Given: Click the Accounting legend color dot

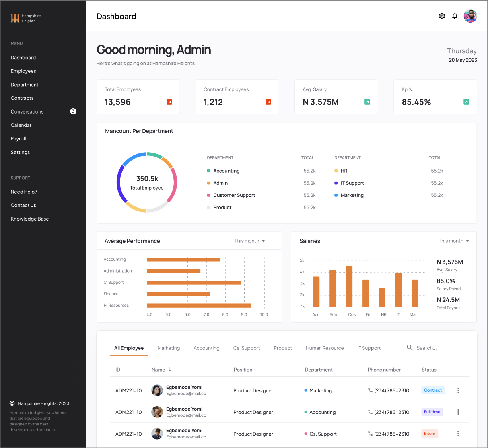Looking at the screenshot, I should (208, 171).
